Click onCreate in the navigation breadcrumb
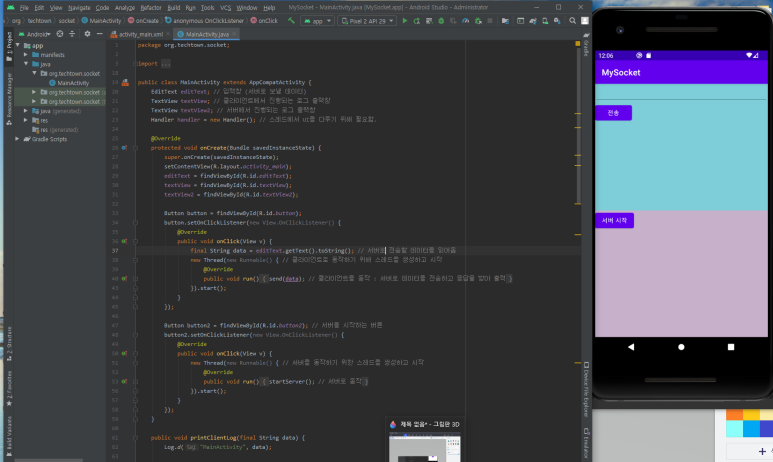 143,21
